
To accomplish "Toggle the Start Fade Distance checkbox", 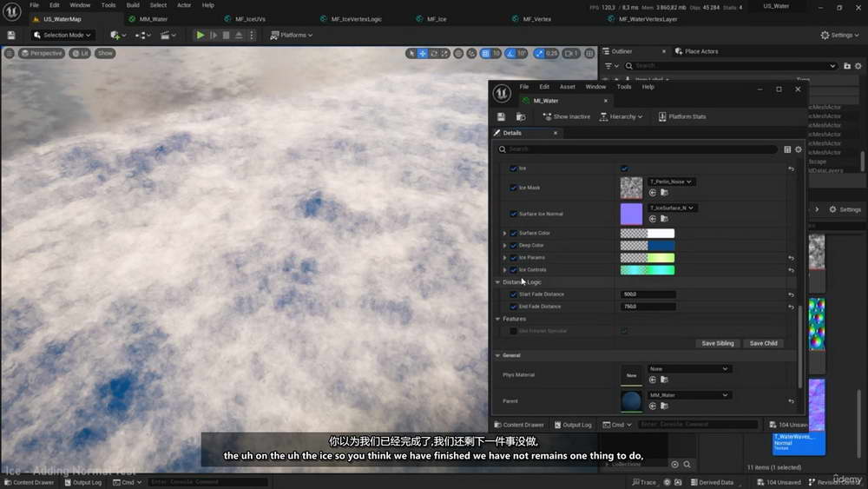I will click(x=513, y=294).
